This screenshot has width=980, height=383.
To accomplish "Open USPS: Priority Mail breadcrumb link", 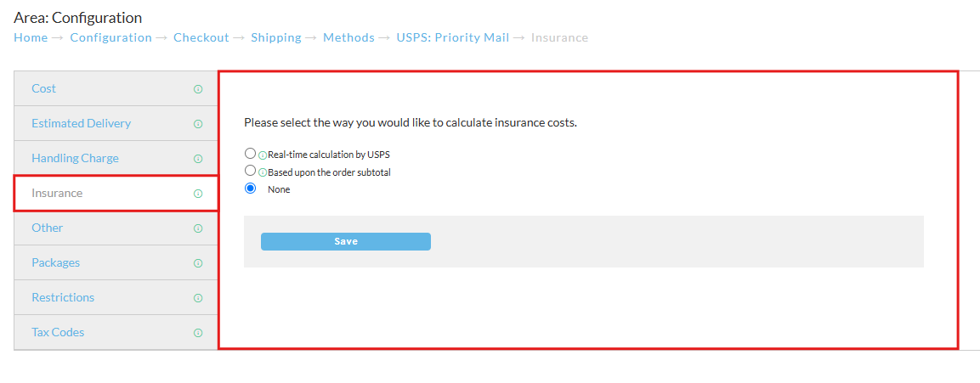I will point(452,37).
